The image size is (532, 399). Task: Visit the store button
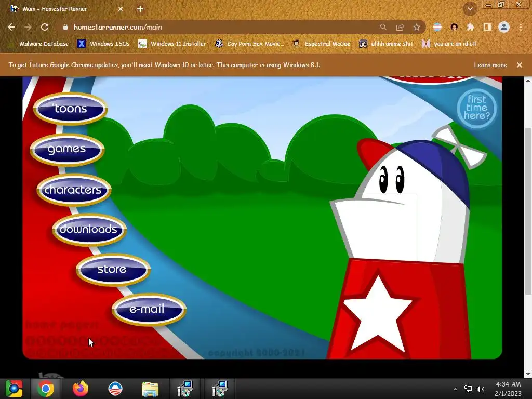[113, 270]
